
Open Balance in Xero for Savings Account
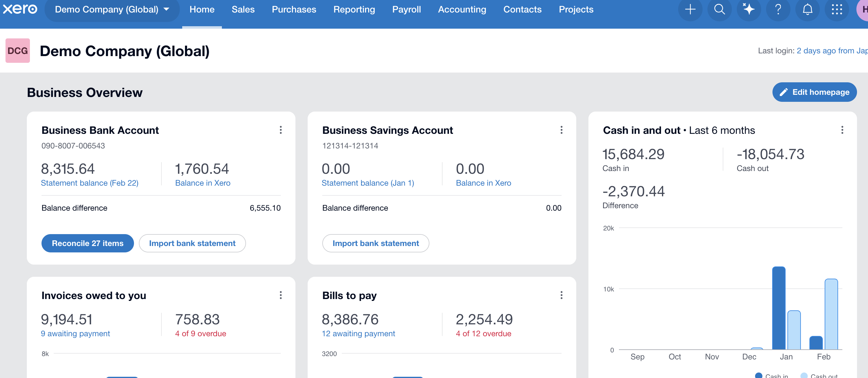pyautogui.click(x=483, y=183)
